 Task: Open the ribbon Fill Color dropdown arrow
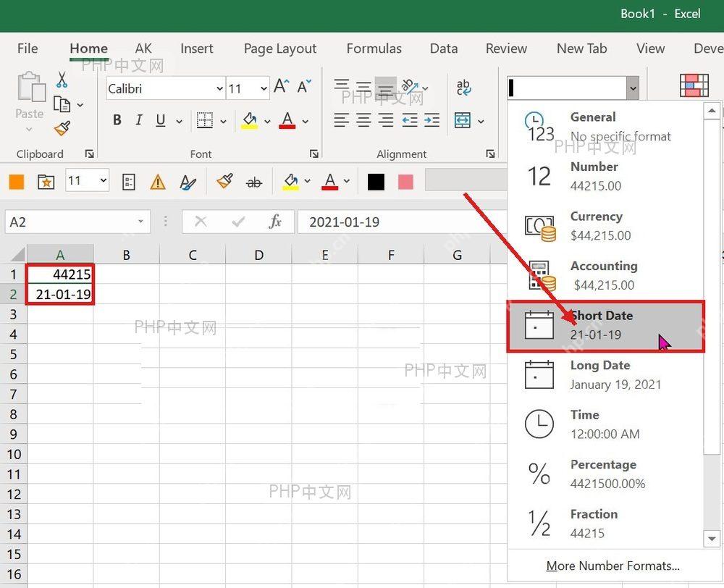pyautogui.click(x=267, y=122)
